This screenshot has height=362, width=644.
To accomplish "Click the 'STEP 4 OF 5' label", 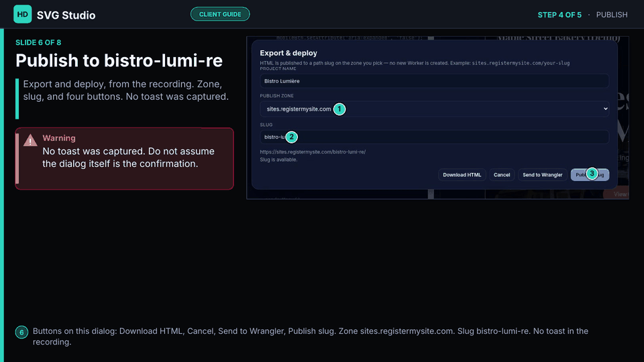I will point(559,15).
